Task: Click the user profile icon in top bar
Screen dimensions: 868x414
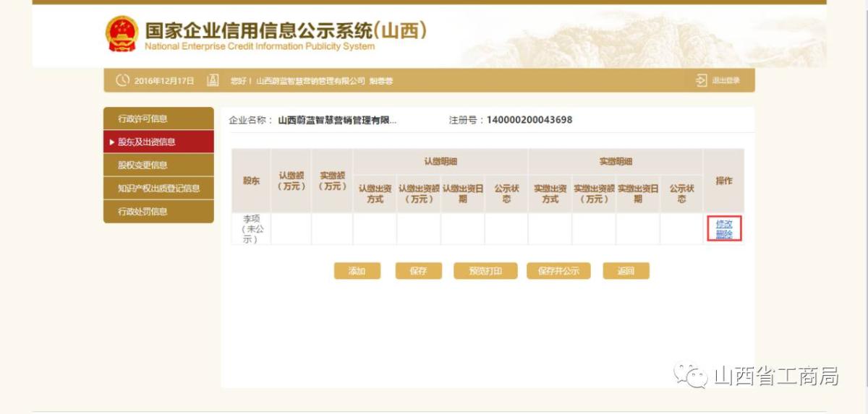Action: coord(213,80)
